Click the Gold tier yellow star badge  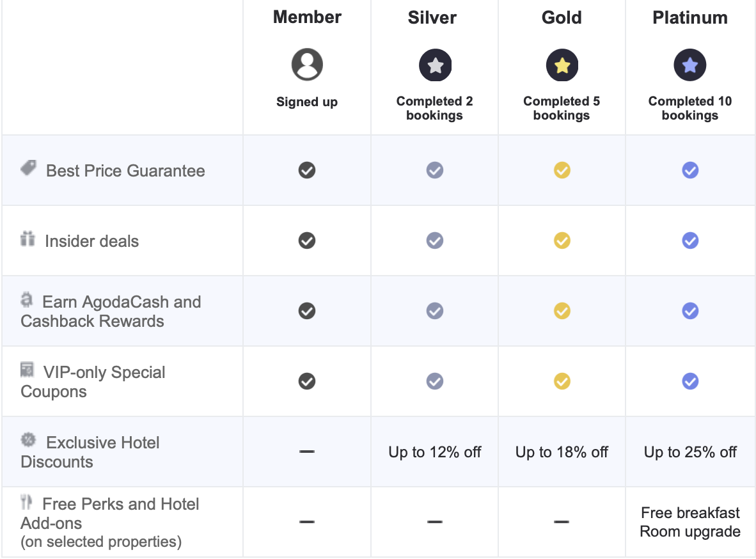point(562,65)
